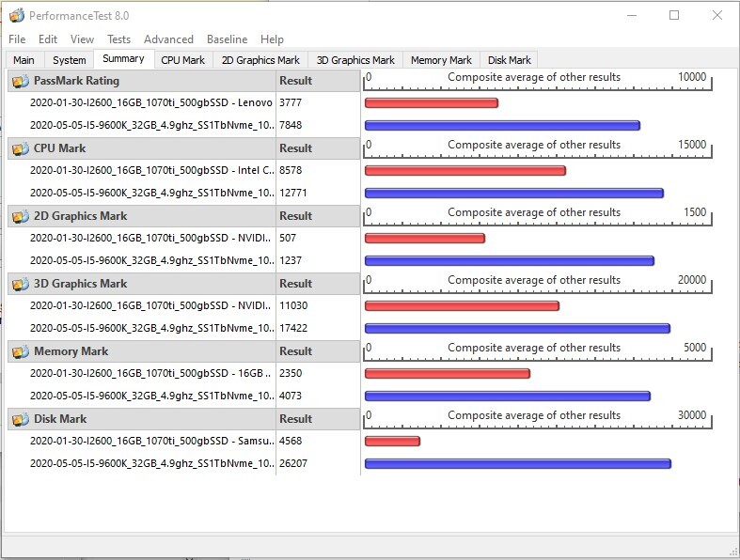
Task: Click the red PassMark Rating bar for 3777
Action: [432, 102]
